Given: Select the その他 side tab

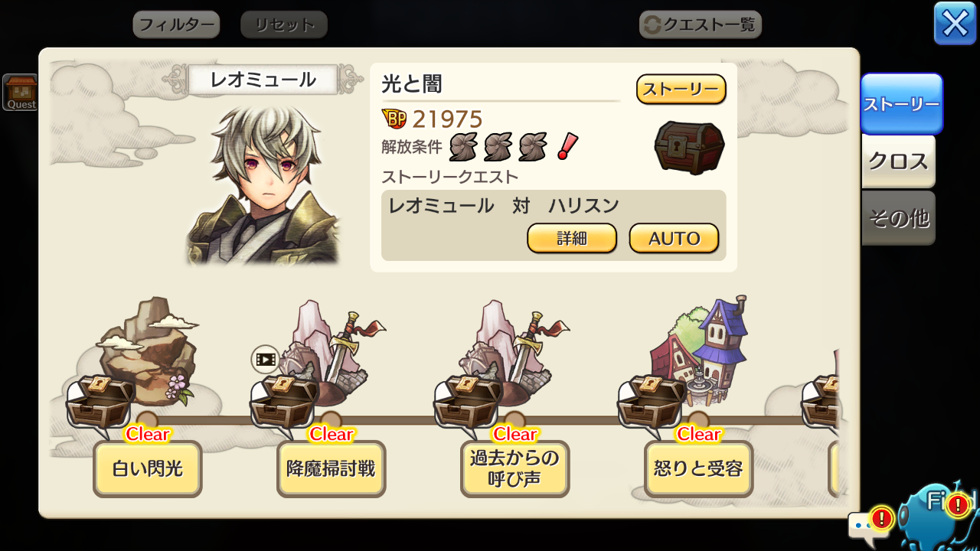Looking at the screenshot, I should coord(899,218).
